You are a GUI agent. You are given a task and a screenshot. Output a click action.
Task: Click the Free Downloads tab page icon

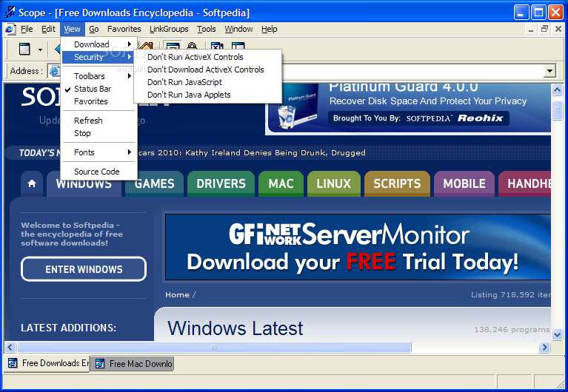pos(13,362)
